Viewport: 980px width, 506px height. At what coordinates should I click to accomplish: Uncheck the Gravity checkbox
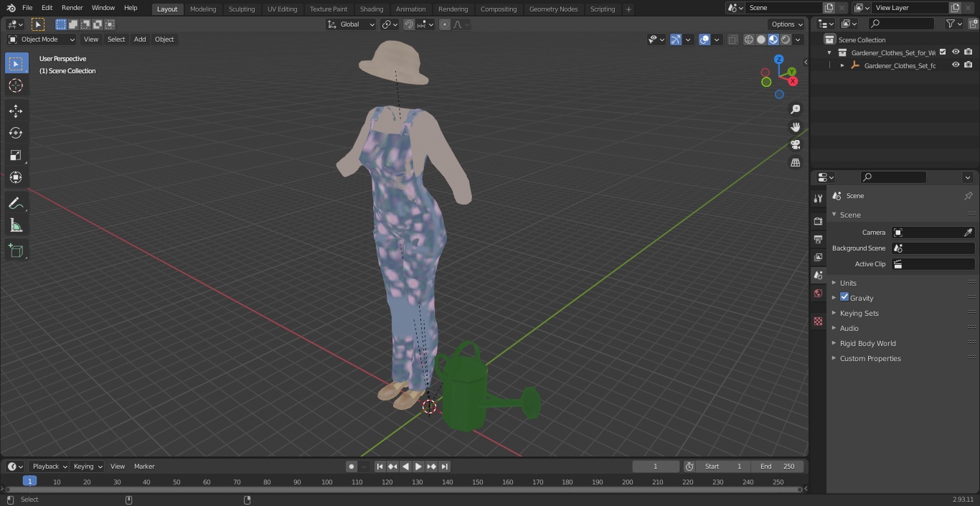tap(844, 297)
